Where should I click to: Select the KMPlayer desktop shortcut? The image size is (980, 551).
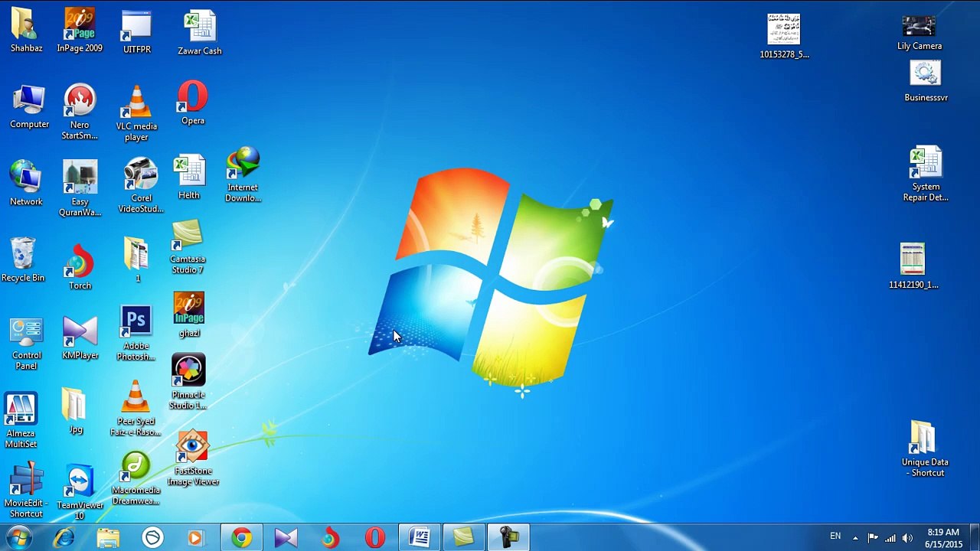[x=80, y=337]
